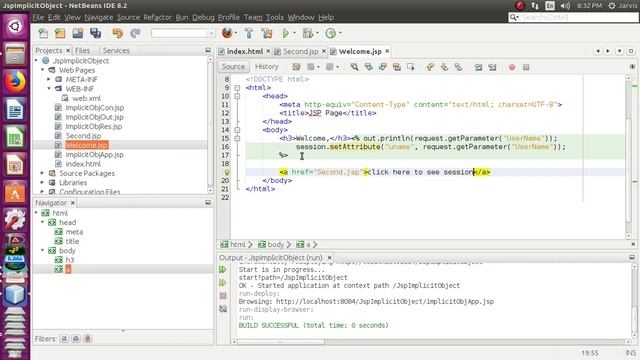The height and width of the screenshot is (360, 640).
Task: Click the Start Macro Recording red icon
Action: click(x=512, y=67)
